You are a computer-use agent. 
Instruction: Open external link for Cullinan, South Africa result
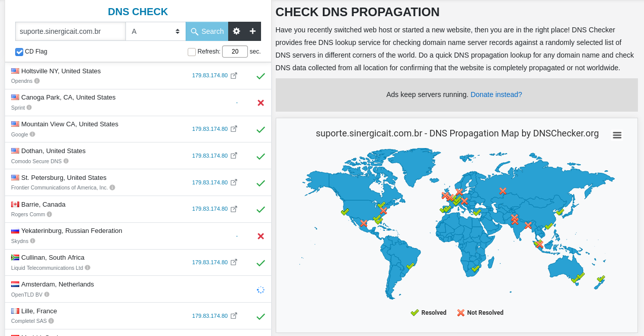[234, 262]
